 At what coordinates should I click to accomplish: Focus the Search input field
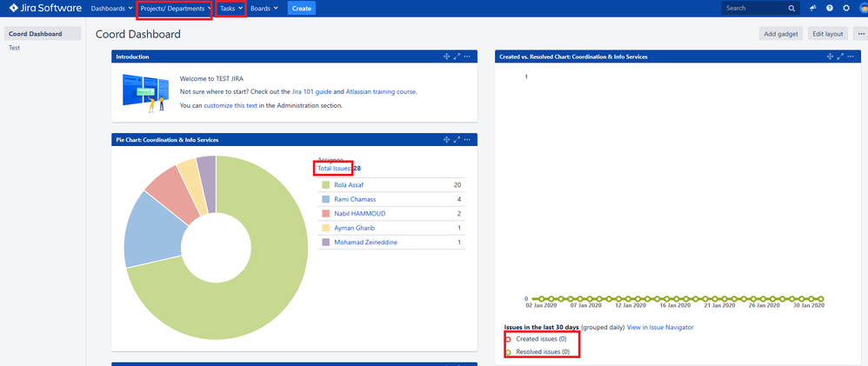(755, 9)
